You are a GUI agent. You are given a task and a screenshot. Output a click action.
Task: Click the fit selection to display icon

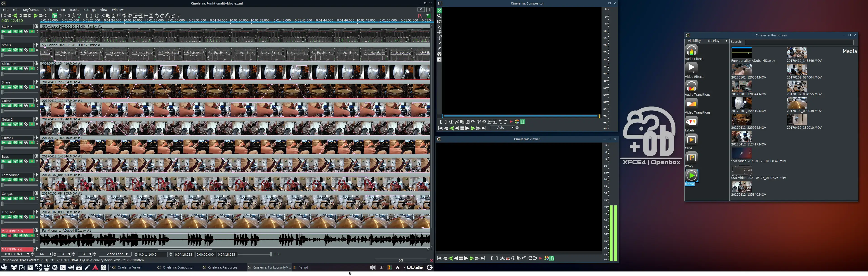[146, 16]
